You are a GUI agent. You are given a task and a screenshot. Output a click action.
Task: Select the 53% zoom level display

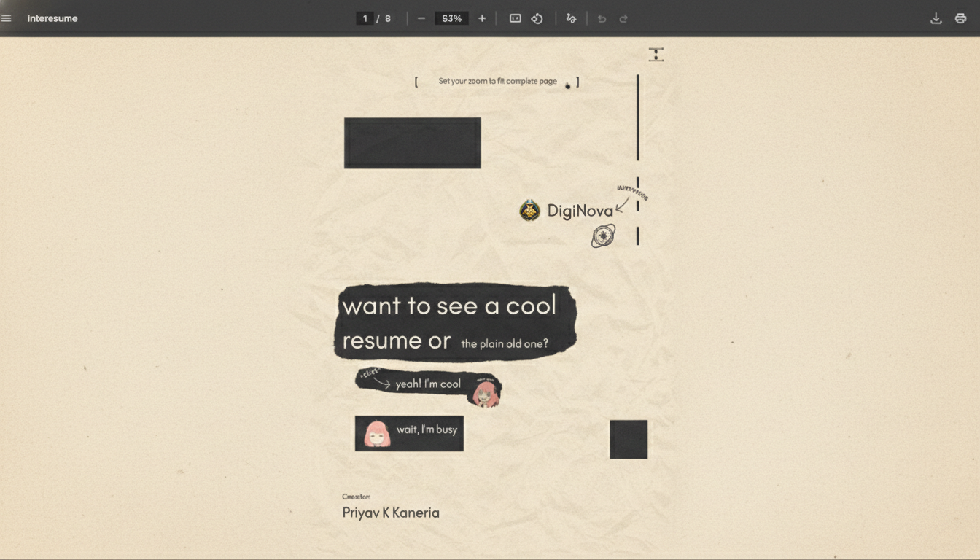coord(451,17)
